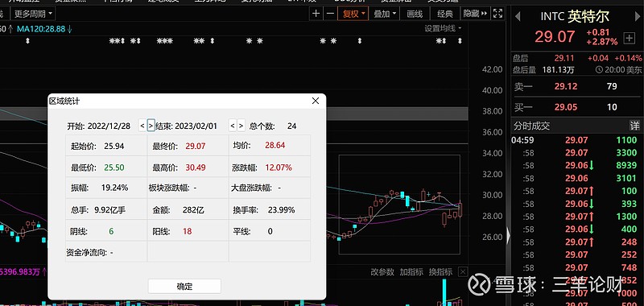Click 买一 bid price 29.05
This screenshot has height=306, width=644.
tap(566, 107)
